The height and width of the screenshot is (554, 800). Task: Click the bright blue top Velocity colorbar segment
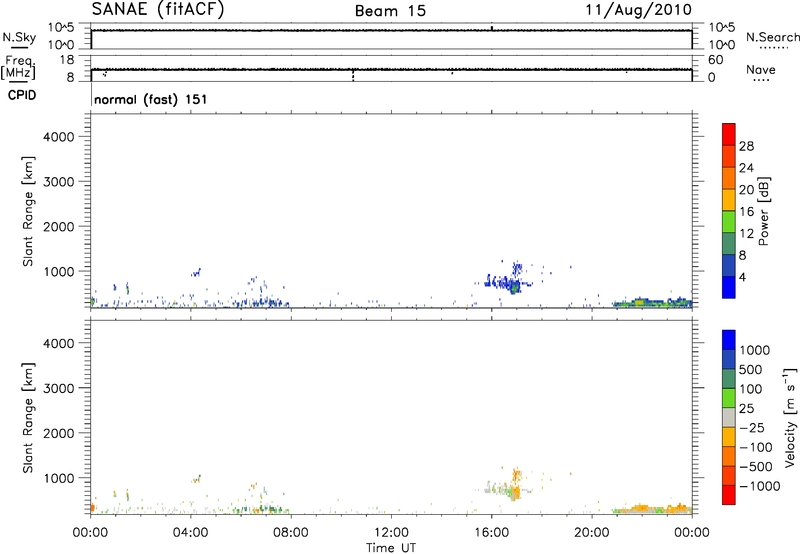point(729,340)
